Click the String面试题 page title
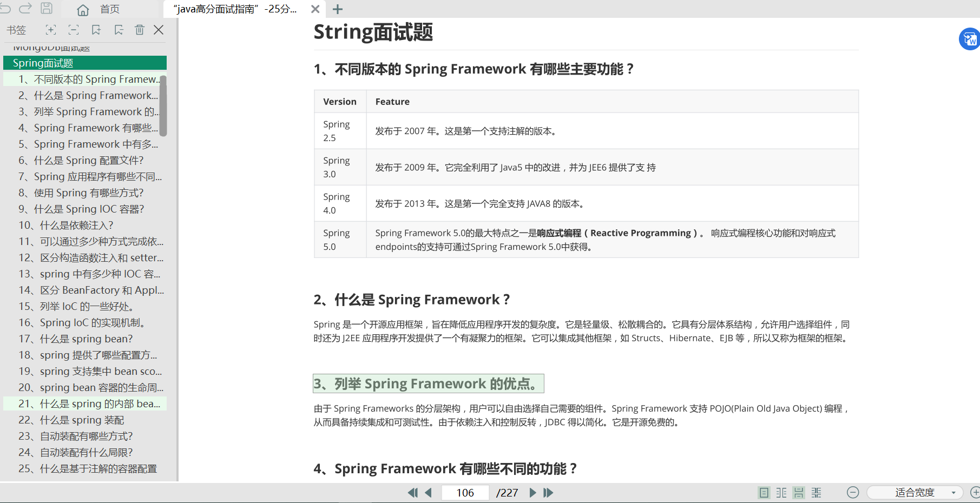 coord(373,32)
